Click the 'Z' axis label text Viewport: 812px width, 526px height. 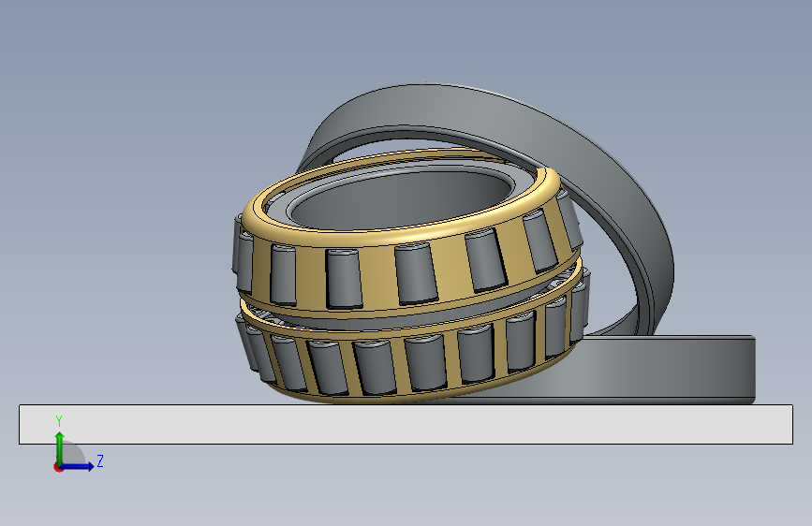pyautogui.click(x=100, y=460)
